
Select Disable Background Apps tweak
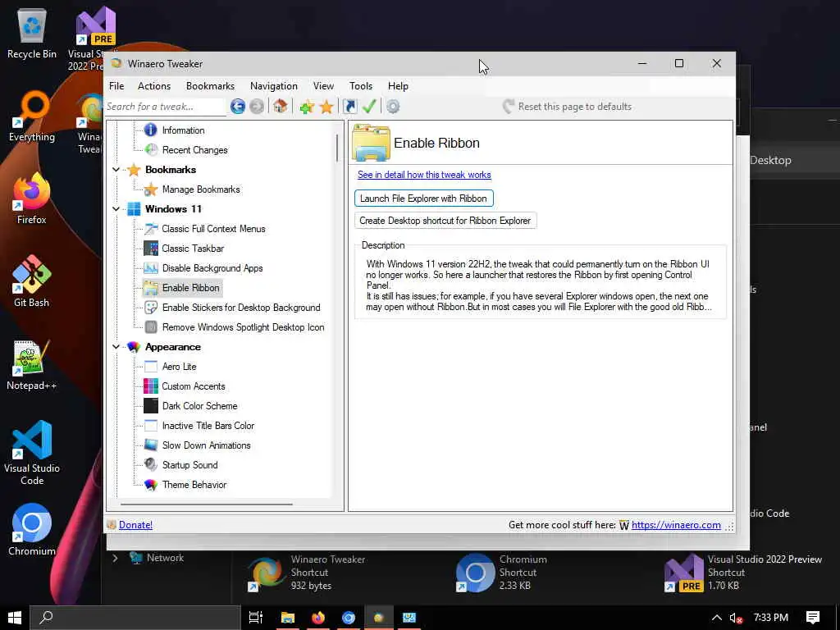tap(212, 268)
